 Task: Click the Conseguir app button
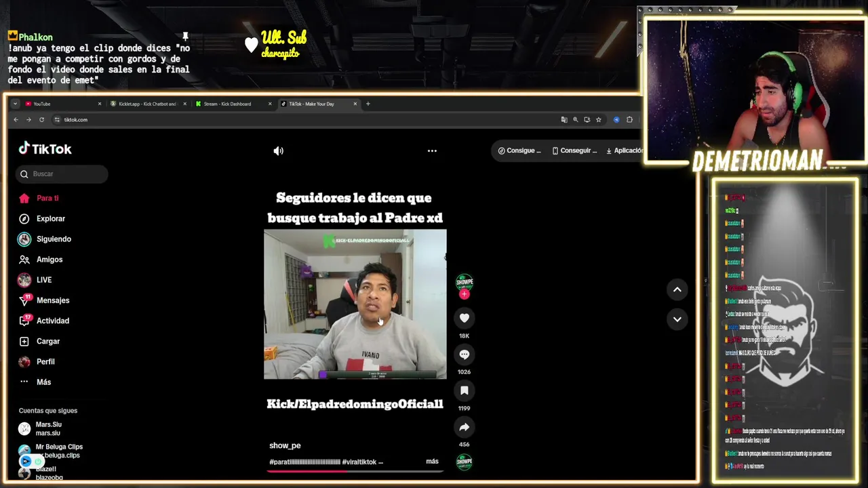point(574,150)
